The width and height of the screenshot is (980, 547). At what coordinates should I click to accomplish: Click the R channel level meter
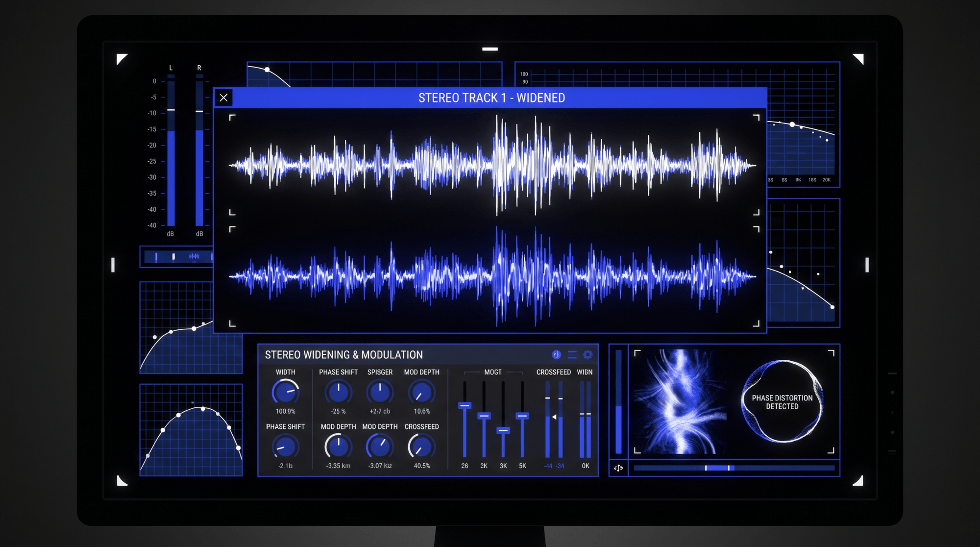(x=199, y=150)
